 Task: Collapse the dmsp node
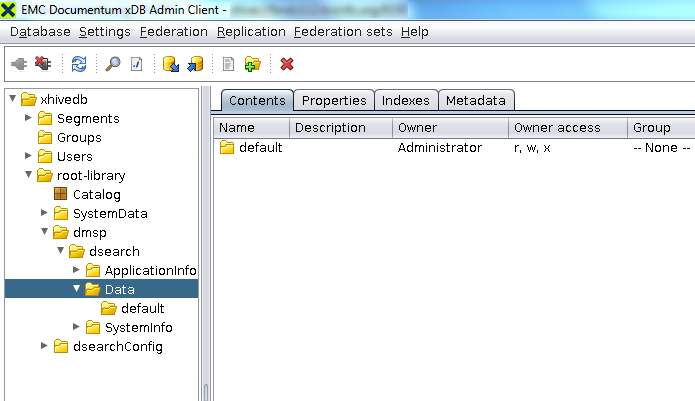44,231
